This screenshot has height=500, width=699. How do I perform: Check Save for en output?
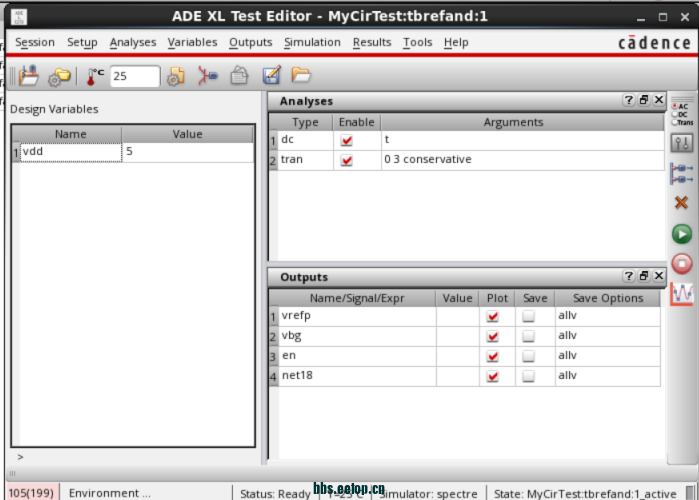tap(528, 356)
